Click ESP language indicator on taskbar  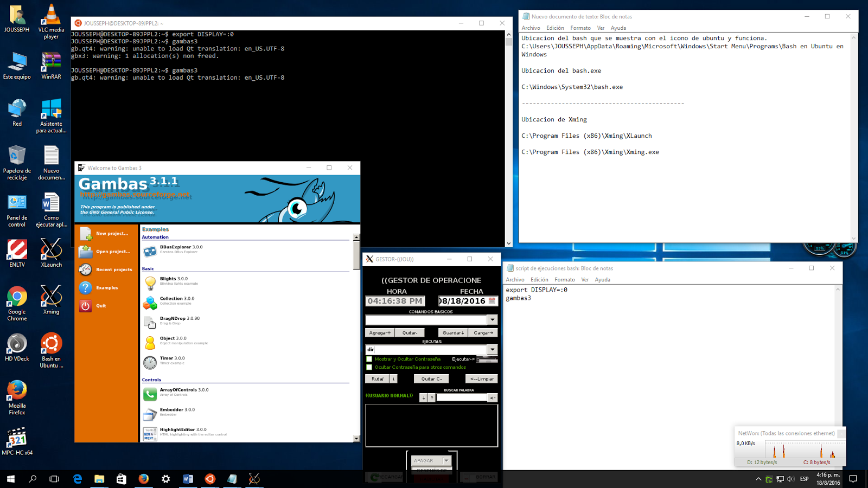804,479
